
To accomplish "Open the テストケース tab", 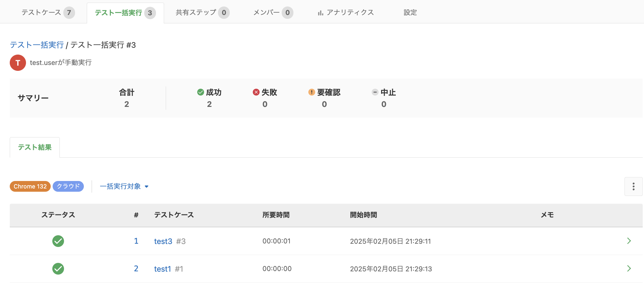I will point(48,13).
